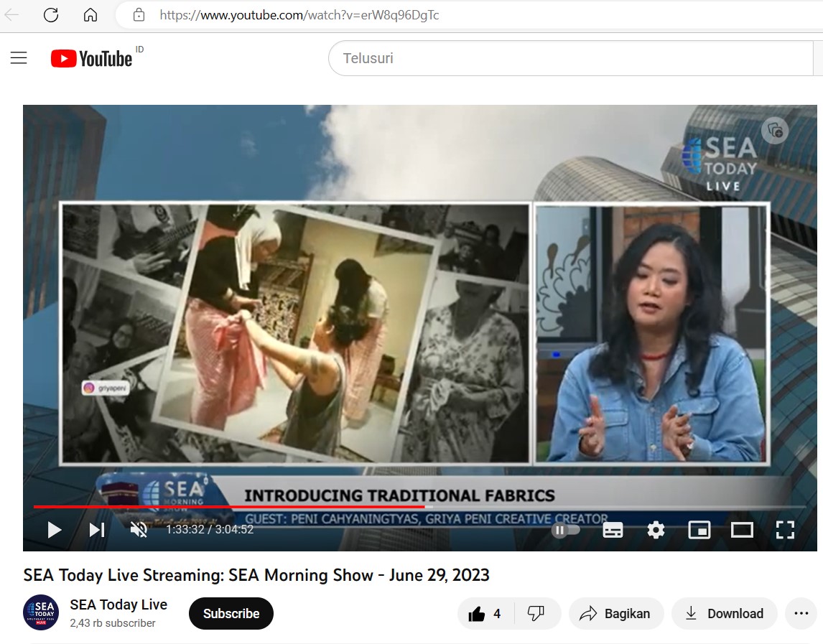This screenshot has height=644, width=823.
Task: Expand the more actions menu
Action: [801, 614]
